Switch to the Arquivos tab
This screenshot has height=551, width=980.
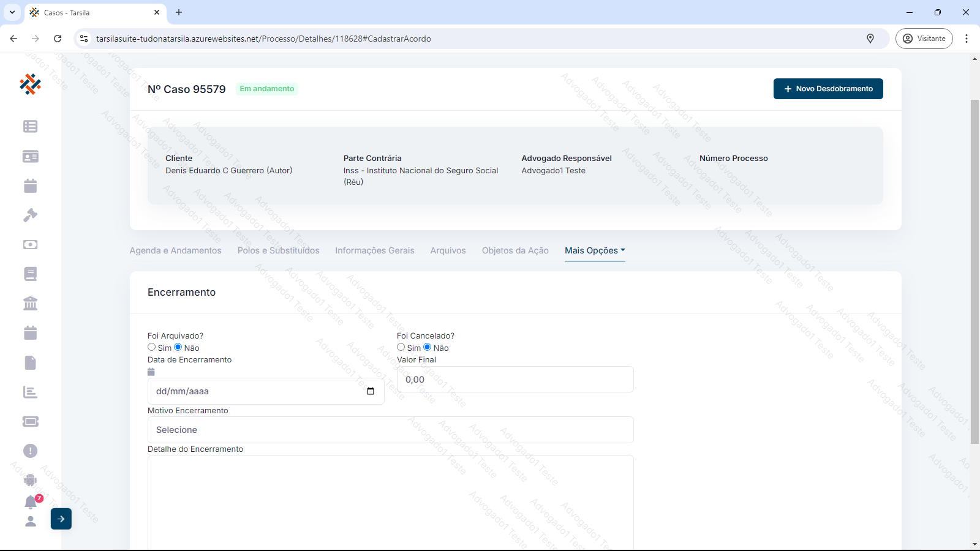point(448,250)
